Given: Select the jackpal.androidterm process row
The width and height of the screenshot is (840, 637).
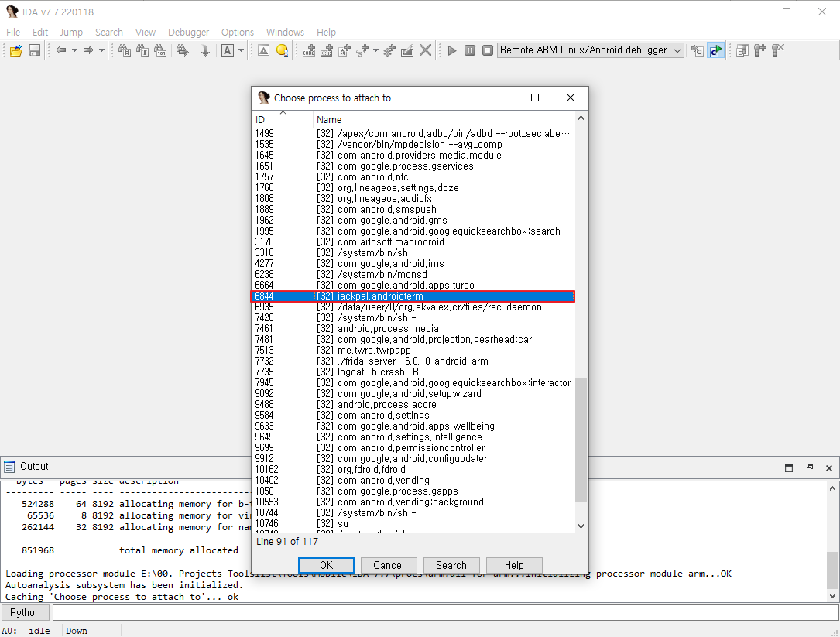Looking at the screenshot, I should [x=413, y=296].
